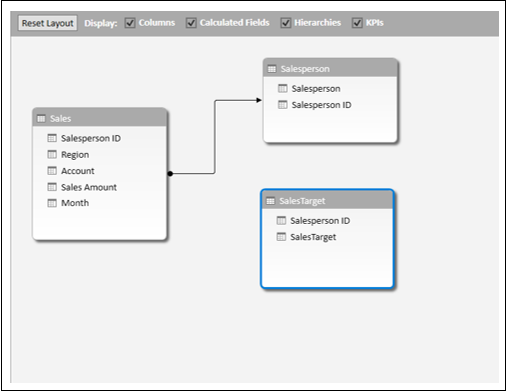The image size is (507, 391).
Task: Select the Salesperson field in Salesperson table
Action: click(316, 89)
